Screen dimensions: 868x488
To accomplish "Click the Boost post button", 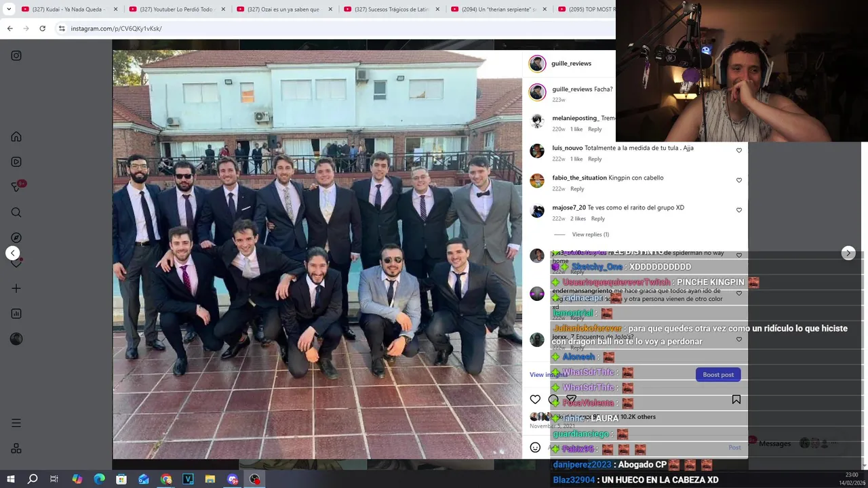I will 718,375.
